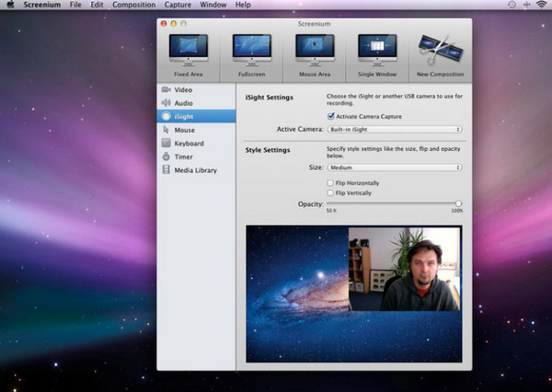Go to Media Library in the sidebar

[x=195, y=170]
